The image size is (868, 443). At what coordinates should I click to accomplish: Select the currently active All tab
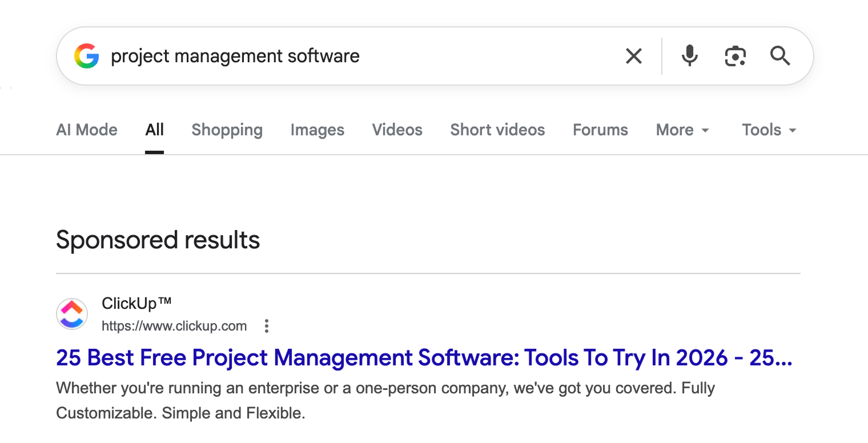click(154, 130)
